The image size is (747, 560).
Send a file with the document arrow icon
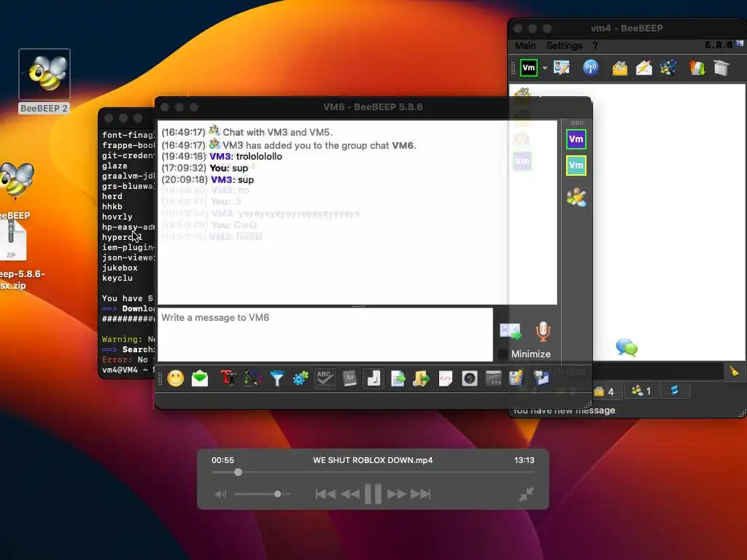coord(398,378)
